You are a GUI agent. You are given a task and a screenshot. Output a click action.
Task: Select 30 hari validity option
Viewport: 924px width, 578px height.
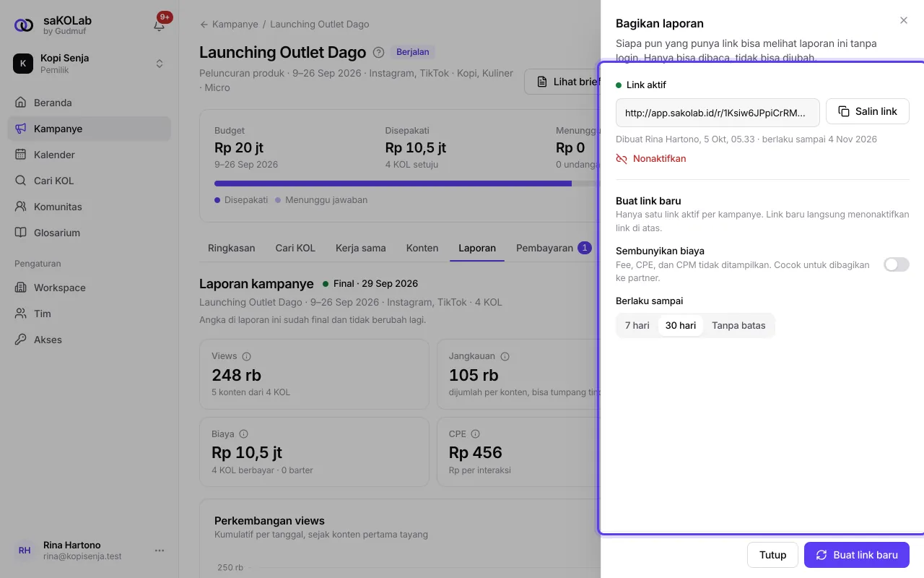click(x=681, y=325)
